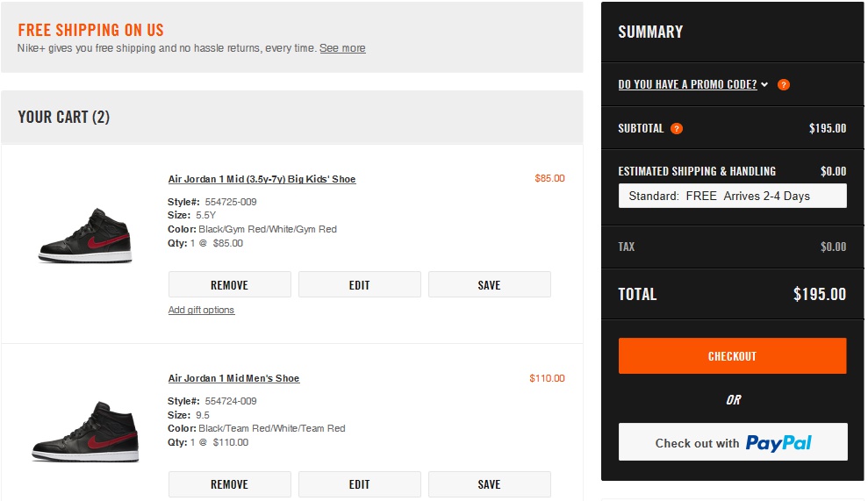The image size is (868, 501).
Task: Click 'Add gift options' link
Action: click(201, 310)
